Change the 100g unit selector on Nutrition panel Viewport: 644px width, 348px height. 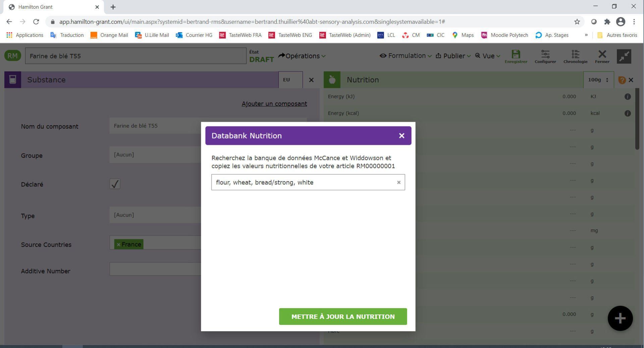point(598,80)
